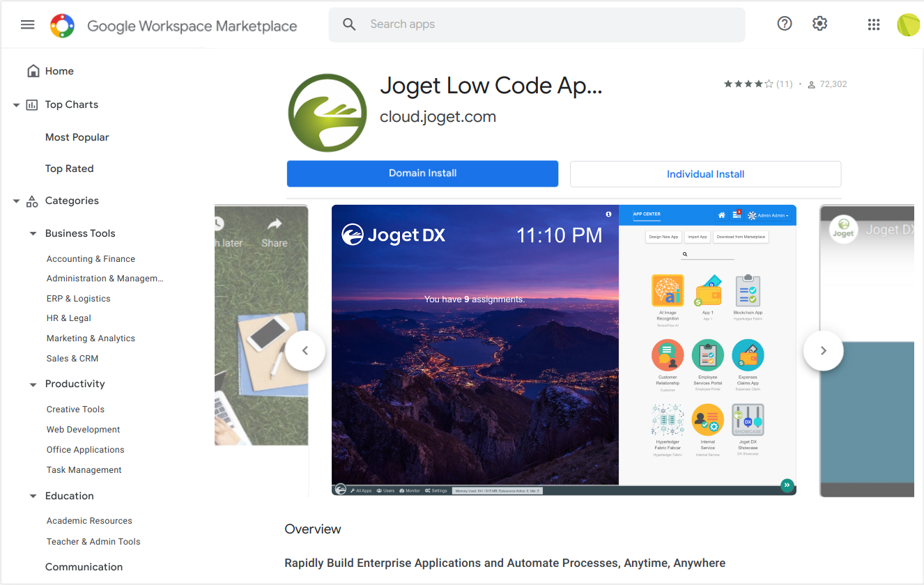924x585 pixels.
Task: Open Academic Resources category
Action: (x=89, y=521)
